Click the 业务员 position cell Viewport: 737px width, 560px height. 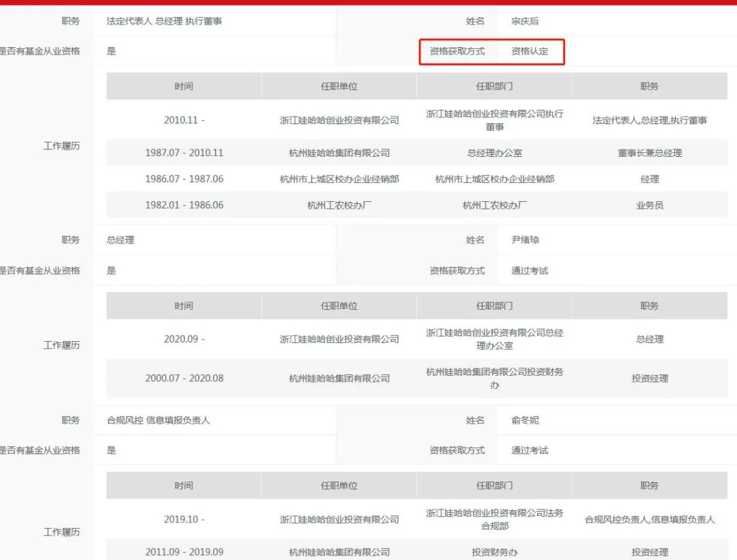coord(650,205)
